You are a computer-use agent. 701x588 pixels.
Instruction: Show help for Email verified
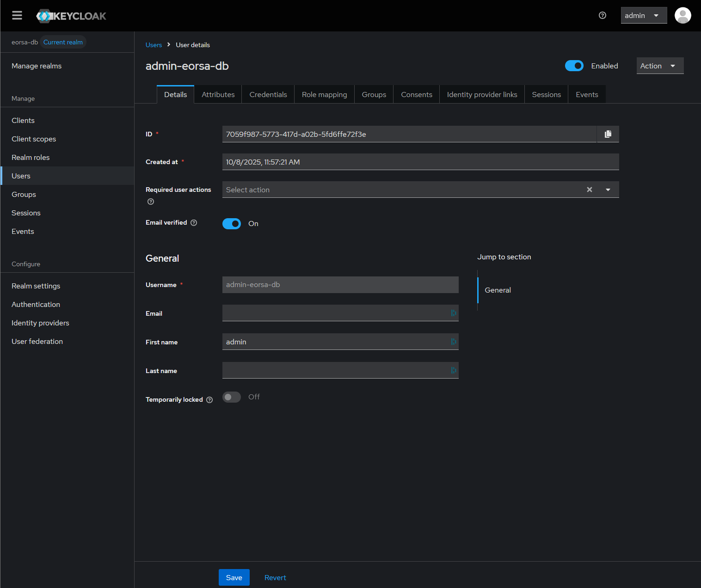pyautogui.click(x=194, y=223)
